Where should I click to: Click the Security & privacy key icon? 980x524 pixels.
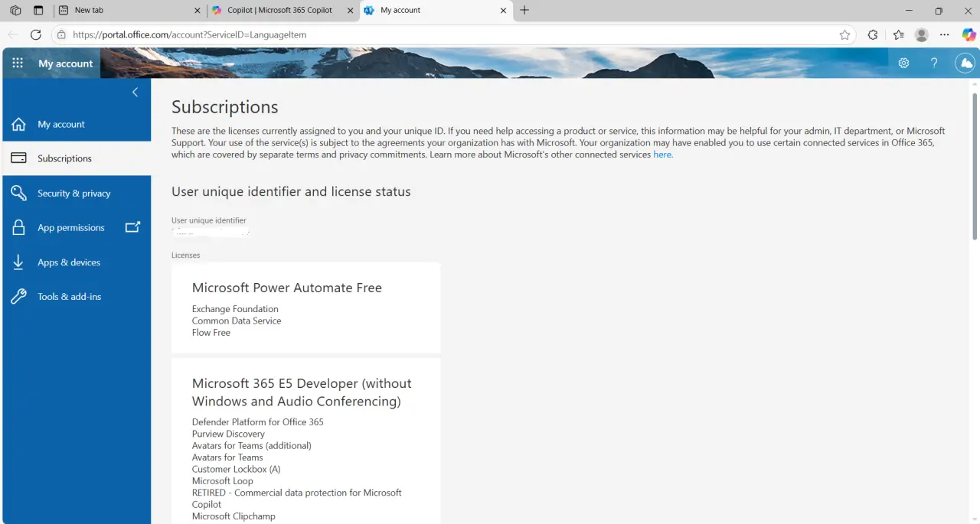tap(19, 194)
